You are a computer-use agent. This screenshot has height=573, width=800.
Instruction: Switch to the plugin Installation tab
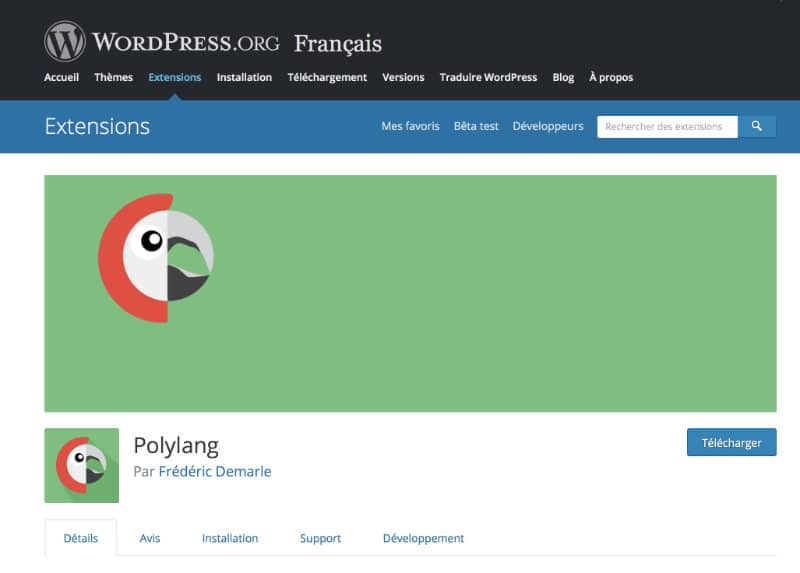click(x=230, y=538)
